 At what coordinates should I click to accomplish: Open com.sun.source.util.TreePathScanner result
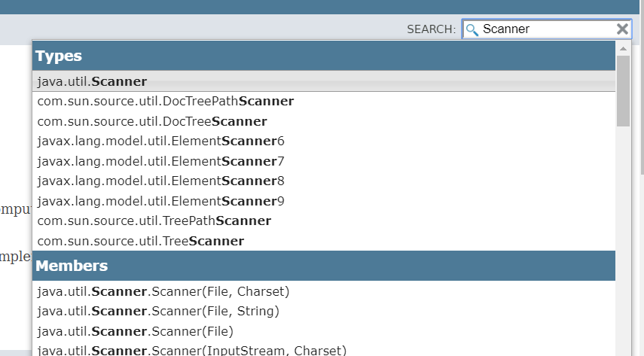pyautogui.click(x=324, y=221)
